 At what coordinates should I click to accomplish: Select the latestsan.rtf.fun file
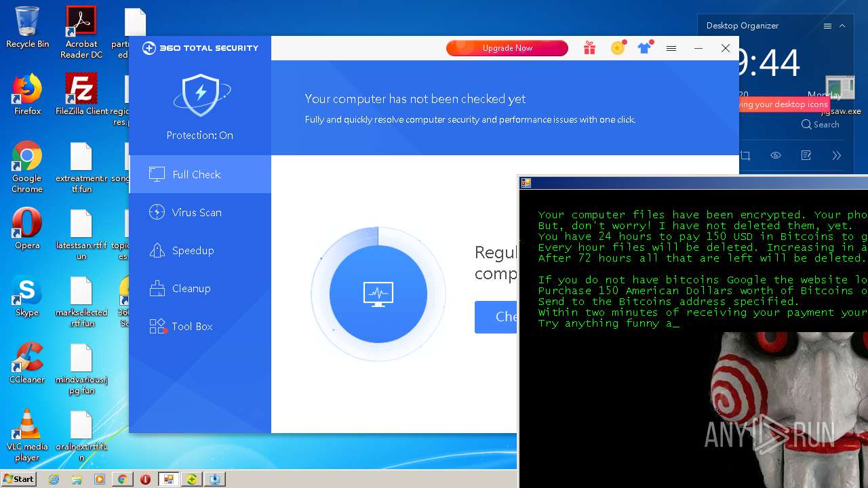(x=81, y=235)
